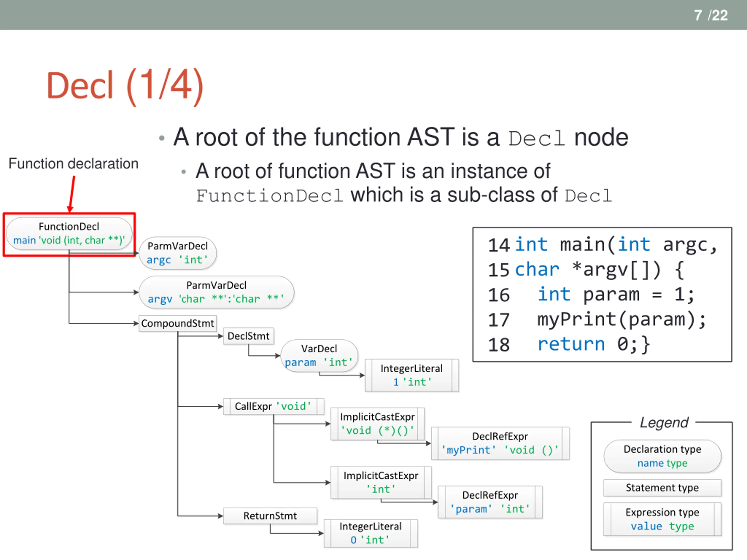Click DeclRefExpr 'myPrint' node

coord(500,444)
